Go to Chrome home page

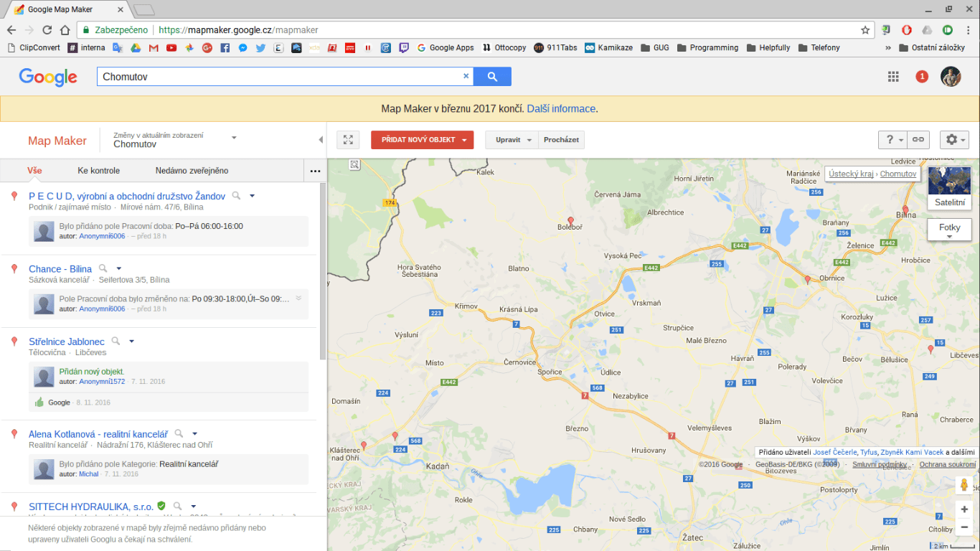point(65,30)
